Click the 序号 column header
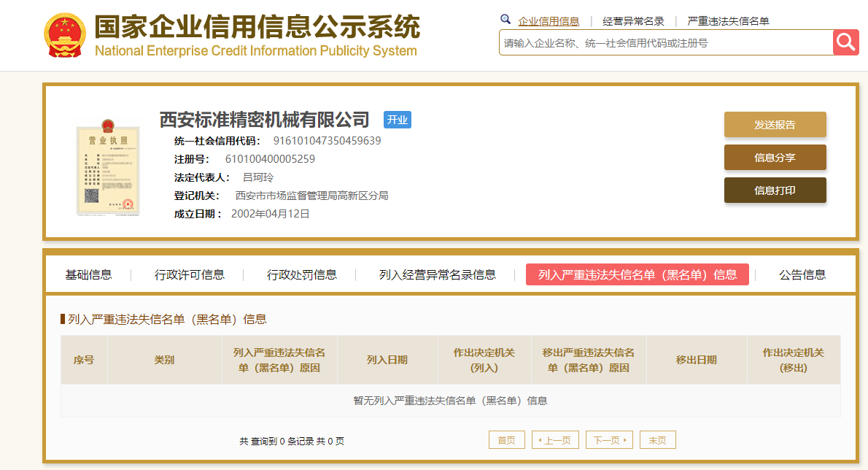Viewport: 868px width, 470px height. coord(84,360)
